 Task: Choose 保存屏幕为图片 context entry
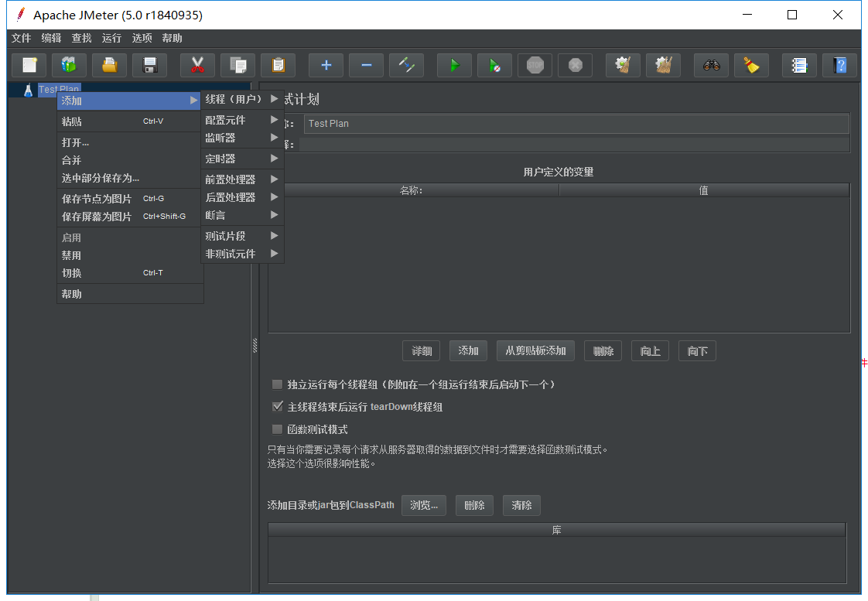tap(129, 217)
